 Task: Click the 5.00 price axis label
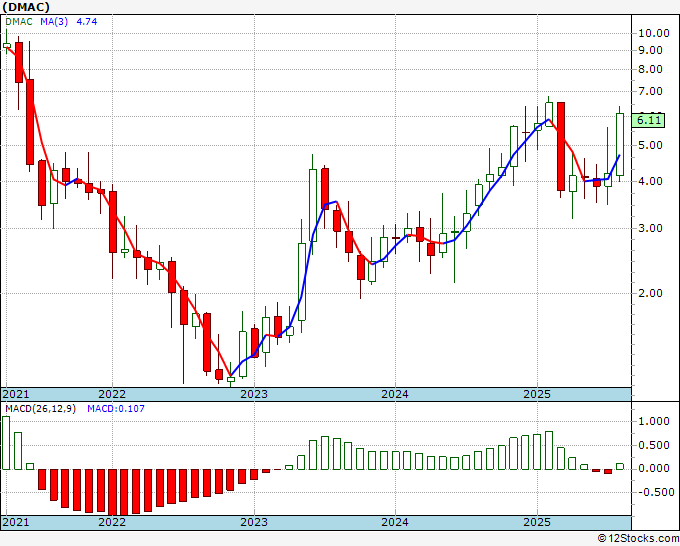pyautogui.click(x=650, y=145)
